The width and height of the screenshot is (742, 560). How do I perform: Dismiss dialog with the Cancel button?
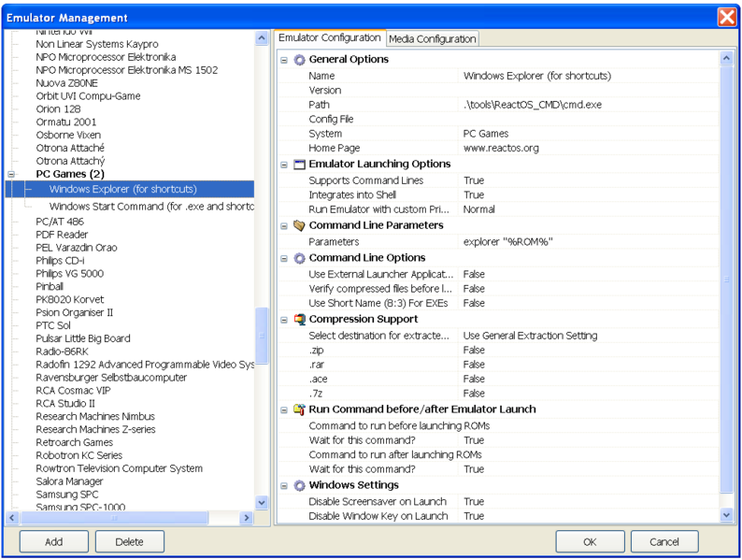664,541
